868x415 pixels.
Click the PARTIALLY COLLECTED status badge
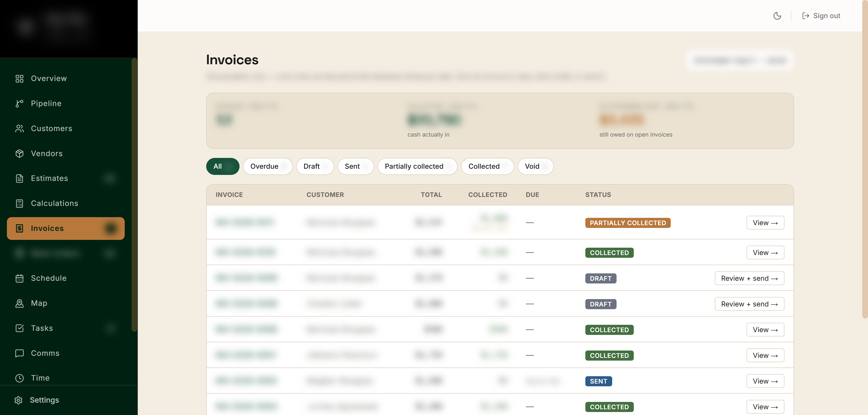click(628, 223)
